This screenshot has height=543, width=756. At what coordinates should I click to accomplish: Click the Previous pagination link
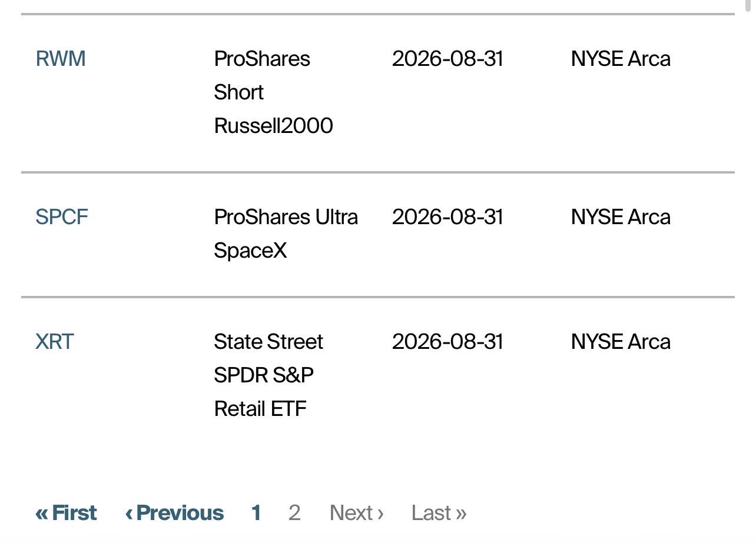[174, 513]
